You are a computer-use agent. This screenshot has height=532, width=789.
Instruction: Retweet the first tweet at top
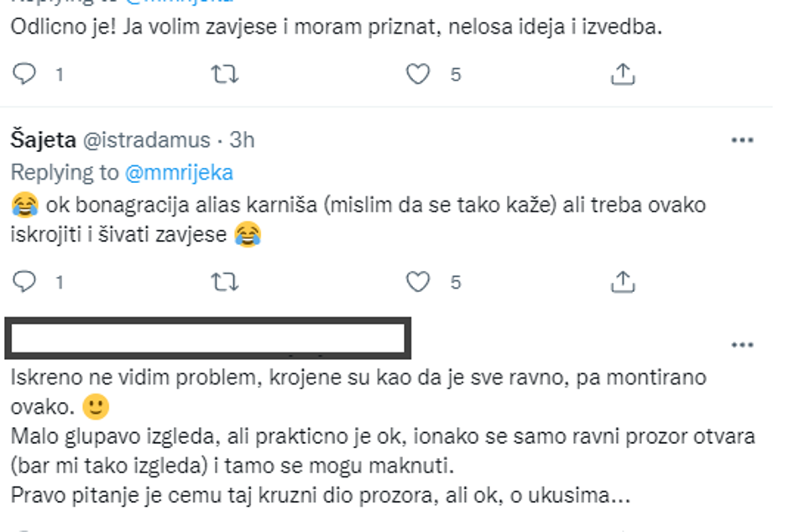point(224,75)
